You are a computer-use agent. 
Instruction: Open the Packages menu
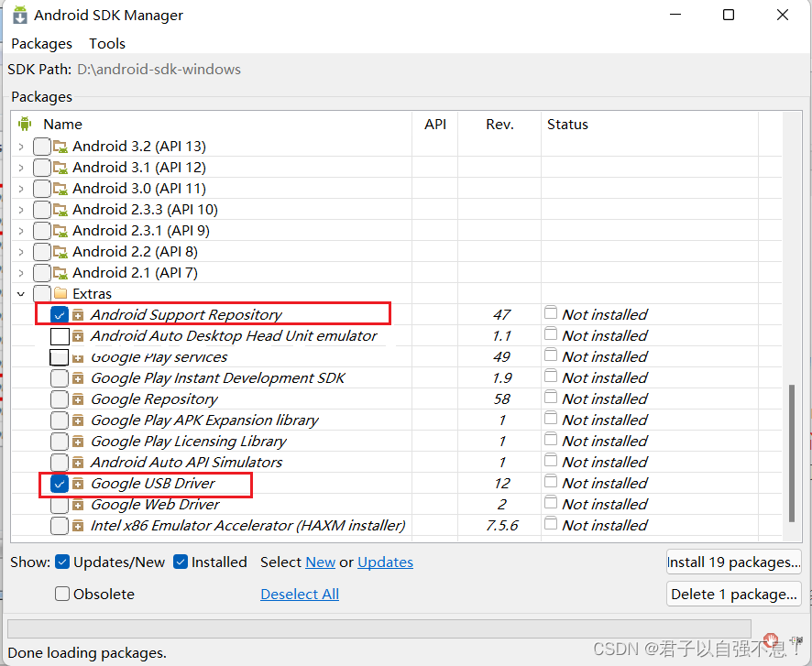tap(41, 43)
